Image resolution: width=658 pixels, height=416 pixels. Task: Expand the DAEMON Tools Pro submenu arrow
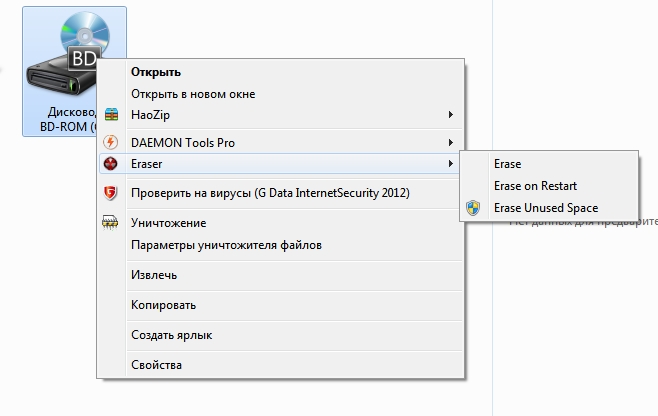451,143
